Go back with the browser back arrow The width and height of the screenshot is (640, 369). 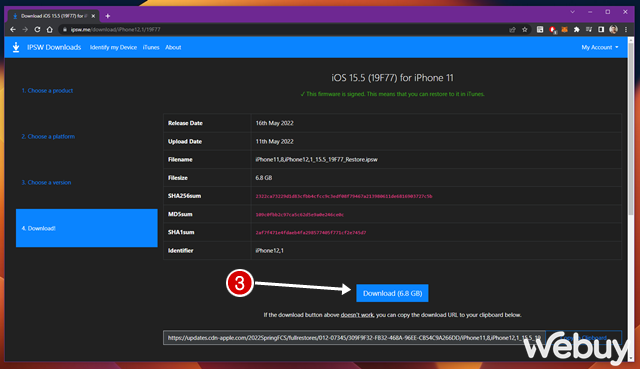click(13, 29)
